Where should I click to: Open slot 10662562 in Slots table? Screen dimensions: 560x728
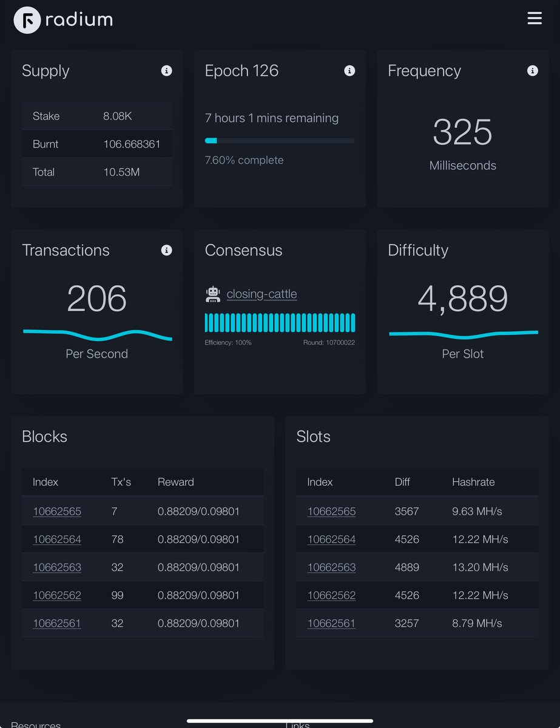pos(332,595)
